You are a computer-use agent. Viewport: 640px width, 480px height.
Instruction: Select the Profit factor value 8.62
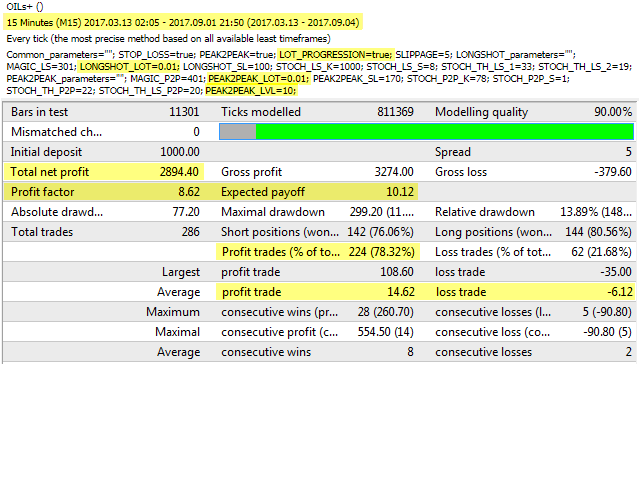(189, 192)
